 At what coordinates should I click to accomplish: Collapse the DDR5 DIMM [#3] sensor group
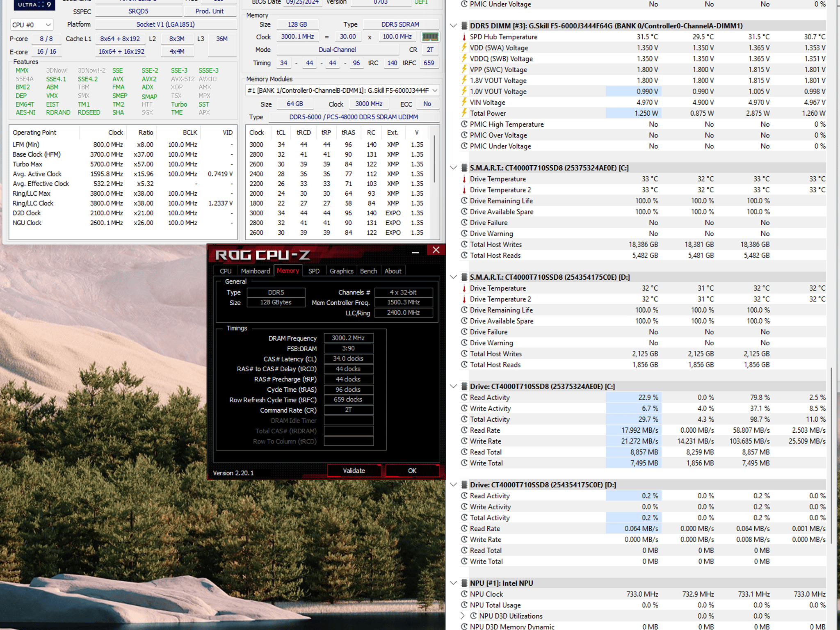click(x=453, y=26)
